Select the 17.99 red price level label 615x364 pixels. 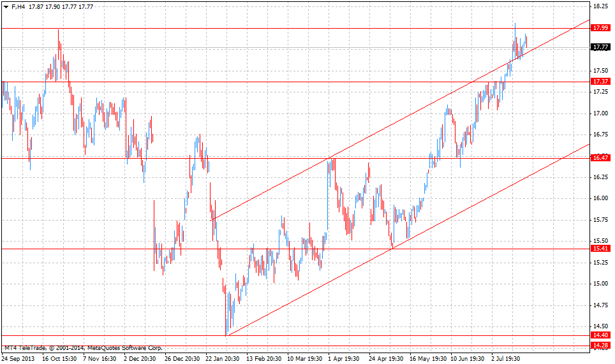click(x=600, y=28)
